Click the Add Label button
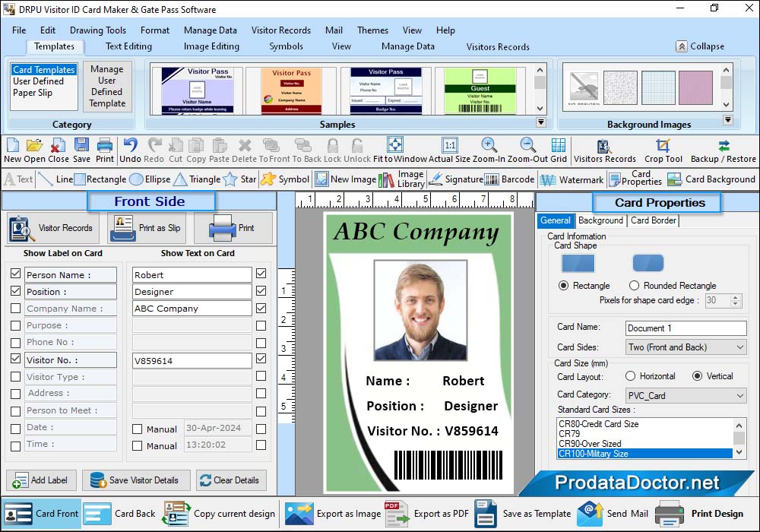The height and width of the screenshot is (532, 760). [x=41, y=480]
